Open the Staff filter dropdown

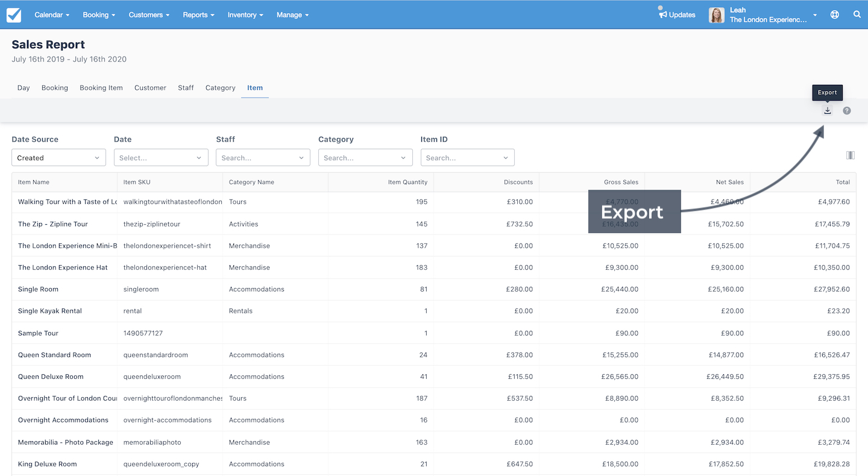coord(263,158)
